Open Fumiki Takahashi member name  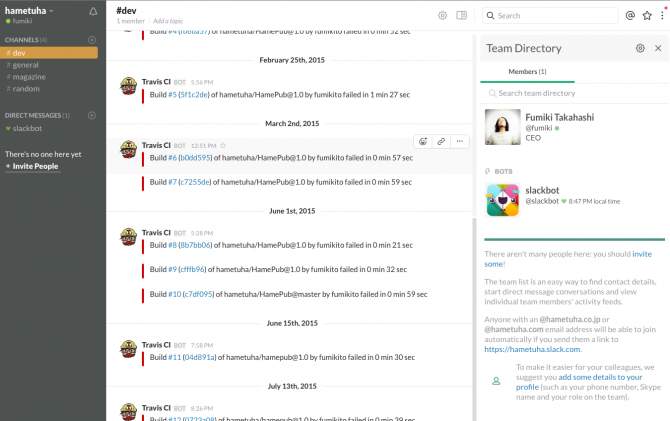pos(559,118)
